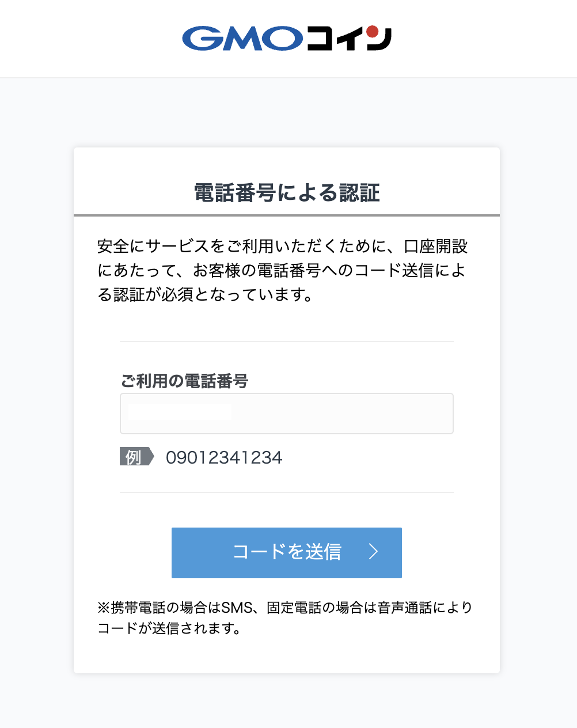Screen dimensions: 577x728
Task: Click the GMO Coin logo
Action: click(287, 39)
